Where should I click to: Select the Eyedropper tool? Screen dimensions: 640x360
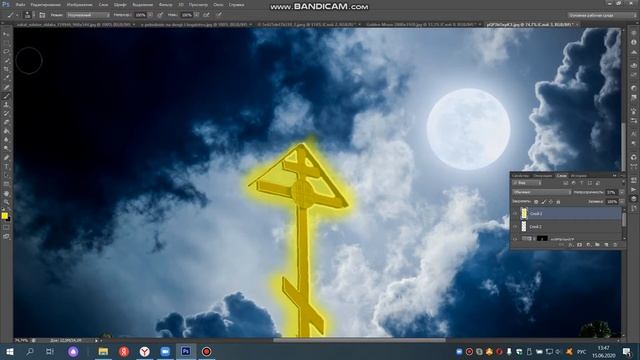tap(6, 78)
